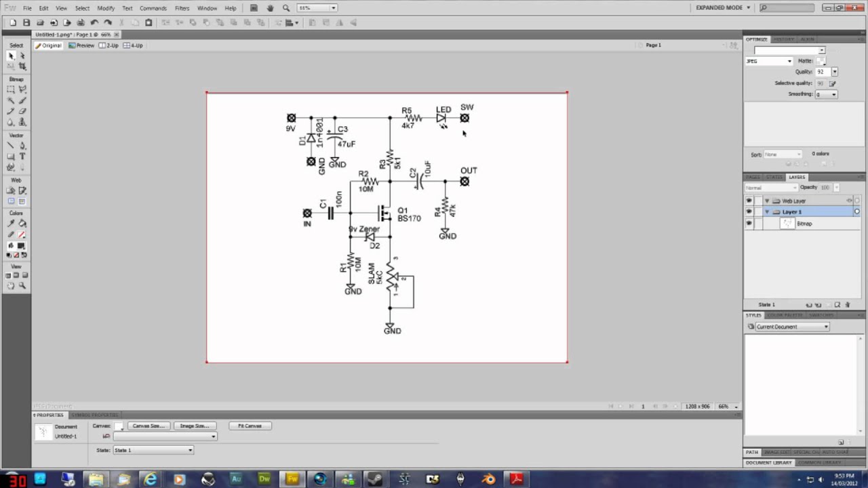The image size is (868, 488).
Task: Open Internet Explorer from the taskbar
Action: tap(151, 479)
